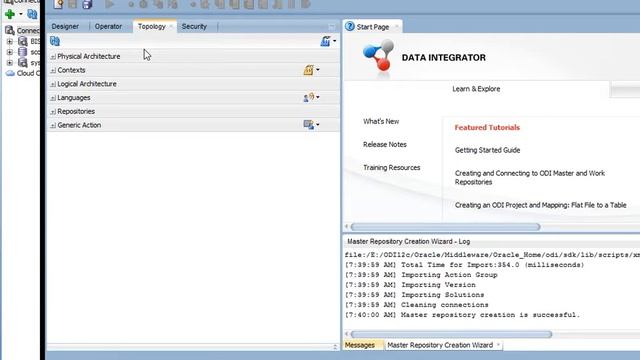
Task: Click the 'Importing Action Group' log line
Action: pyautogui.click(x=421, y=275)
